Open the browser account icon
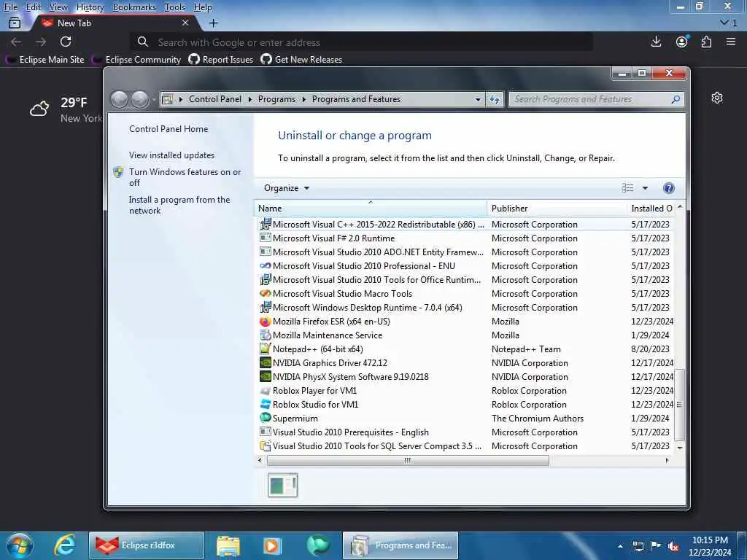 coord(682,42)
